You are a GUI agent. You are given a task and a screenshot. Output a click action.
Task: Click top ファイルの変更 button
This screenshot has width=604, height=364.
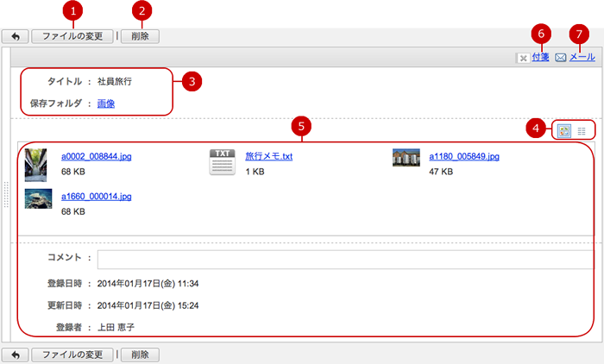pyautogui.click(x=72, y=36)
